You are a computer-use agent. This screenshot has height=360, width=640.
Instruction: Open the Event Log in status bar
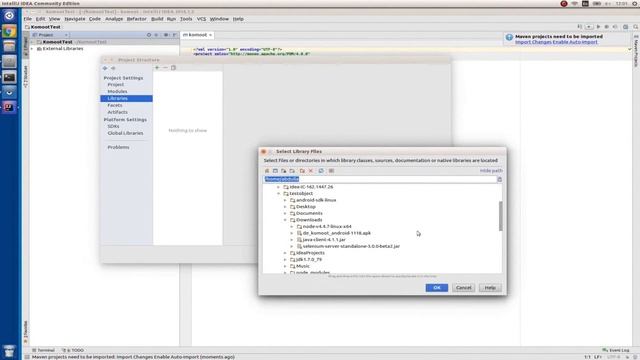click(x=616, y=350)
